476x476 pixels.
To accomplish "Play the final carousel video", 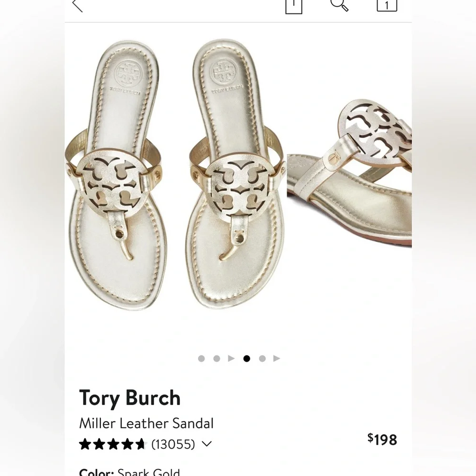I will (277, 358).
